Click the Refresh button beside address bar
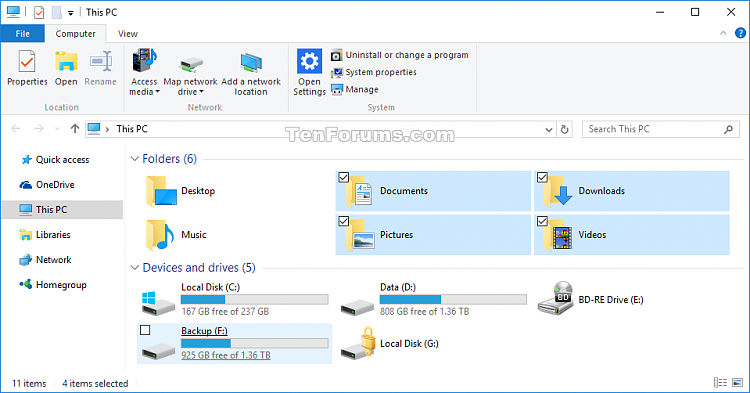Viewport: 750px width, 393px height. pyautogui.click(x=564, y=129)
